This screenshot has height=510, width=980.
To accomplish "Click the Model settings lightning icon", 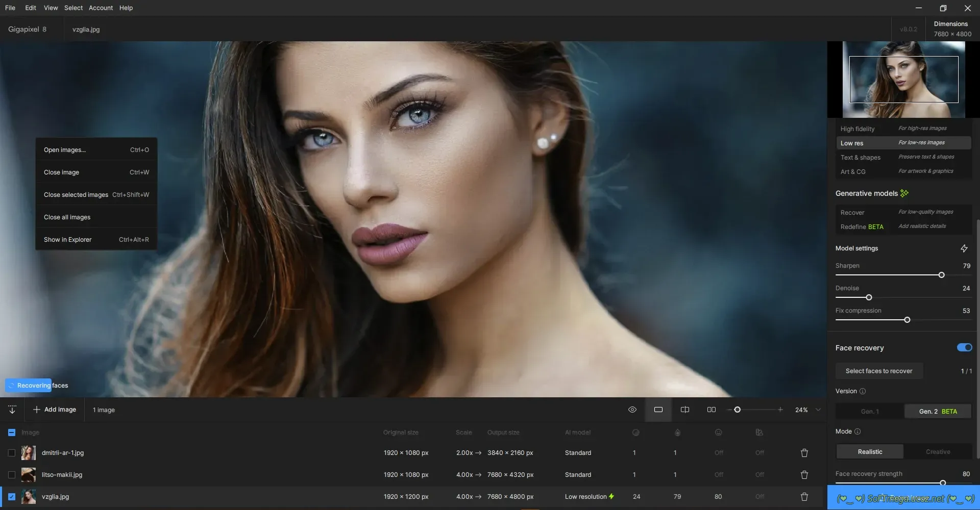I will (964, 248).
